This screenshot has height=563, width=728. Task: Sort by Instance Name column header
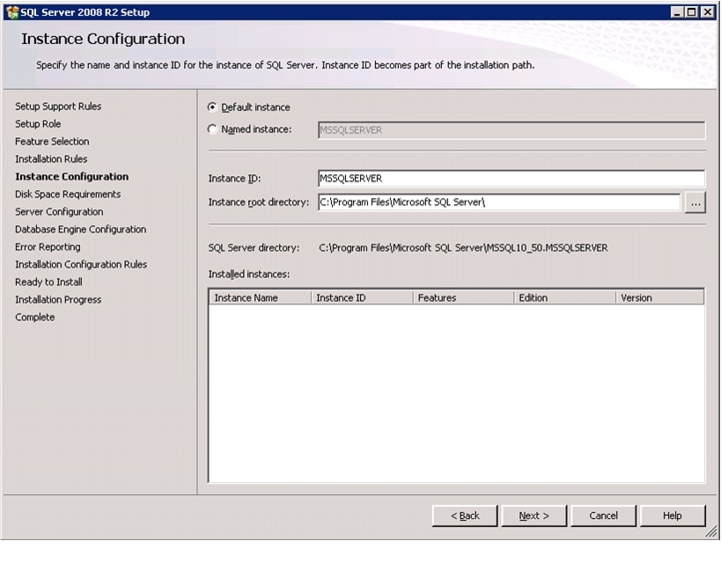coord(260,298)
